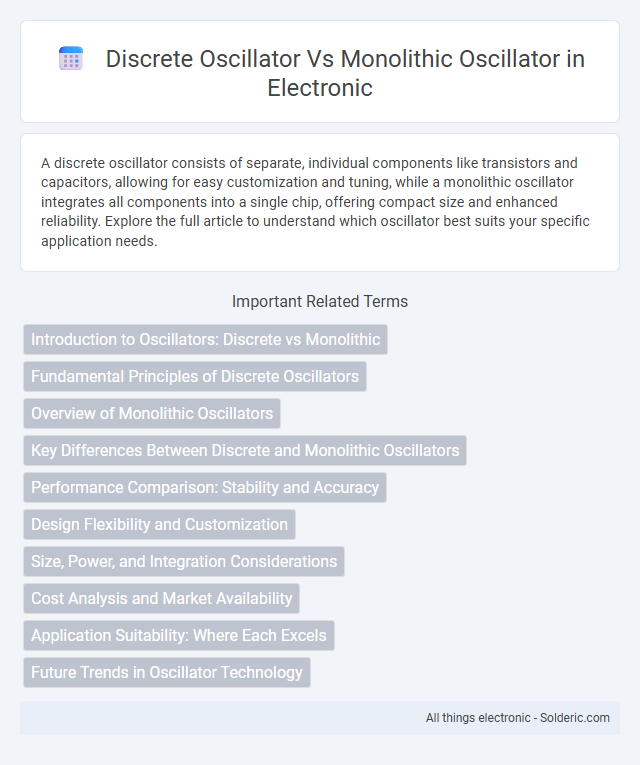This screenshot has height=765, width=640.
Task: Click the calendar grid icon beside the title
Action: click(71, 59)
